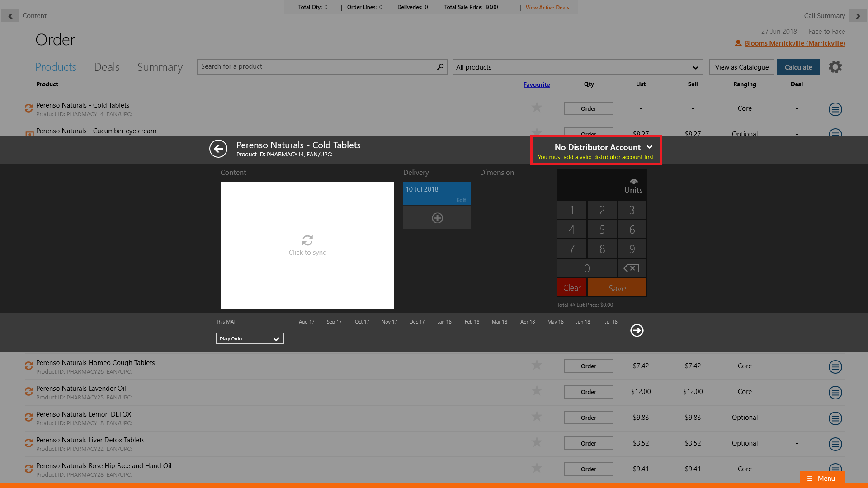Click the search magnifier icon

tap(440, 67)
